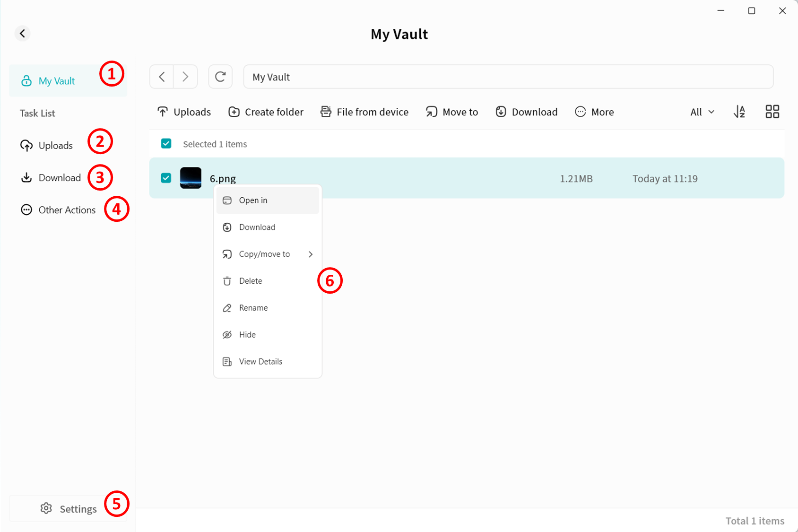Click Create folder in the toolbar

tap(266, 112)
